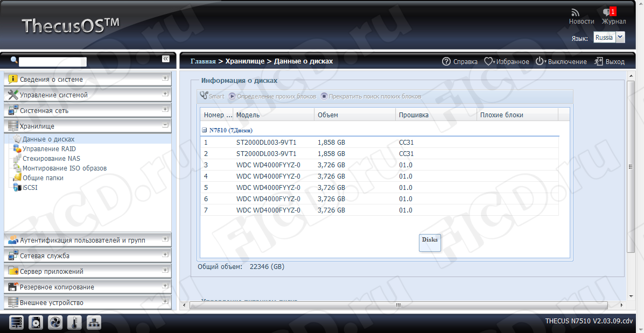The image size is (644, 333).
Task: Collapse the sidebar with double-arrow button
Action: click(165, 59)
